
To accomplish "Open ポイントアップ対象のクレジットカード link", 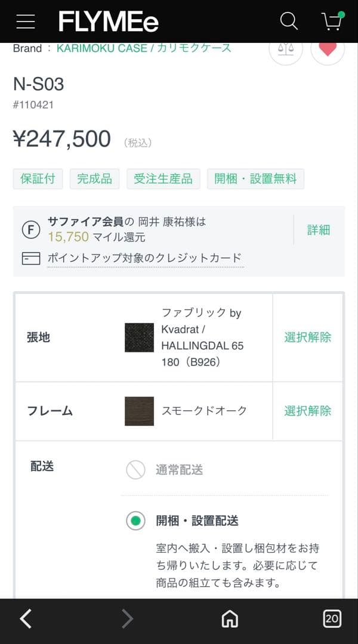I will [x=145, y=258].
